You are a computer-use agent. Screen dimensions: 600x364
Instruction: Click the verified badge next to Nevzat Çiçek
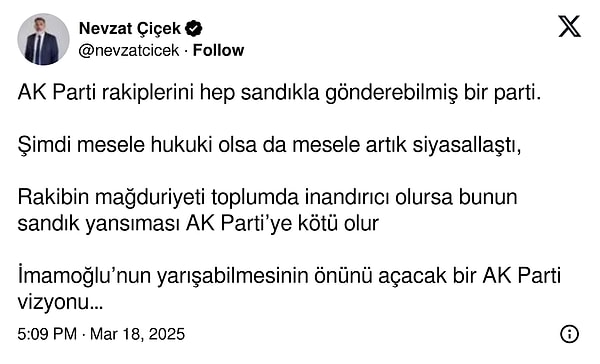[194, 28]
